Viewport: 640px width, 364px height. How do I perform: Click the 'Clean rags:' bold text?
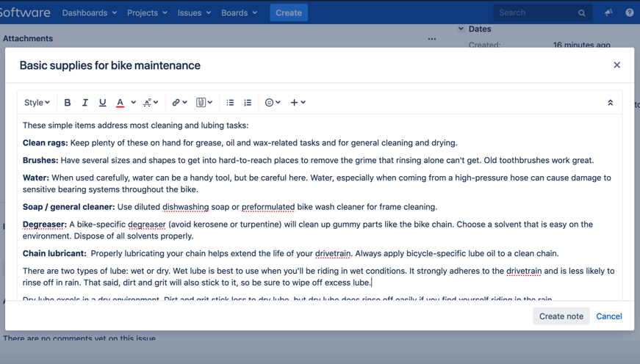[46, 143]
